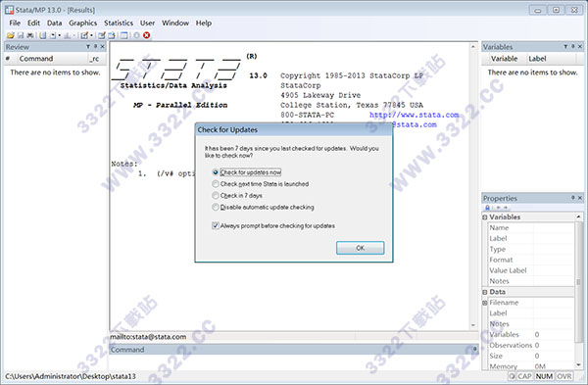This screenshot has height=385, width=588.
Task: Click the Results window scroll-down arrow
Action: click(473, 325)
